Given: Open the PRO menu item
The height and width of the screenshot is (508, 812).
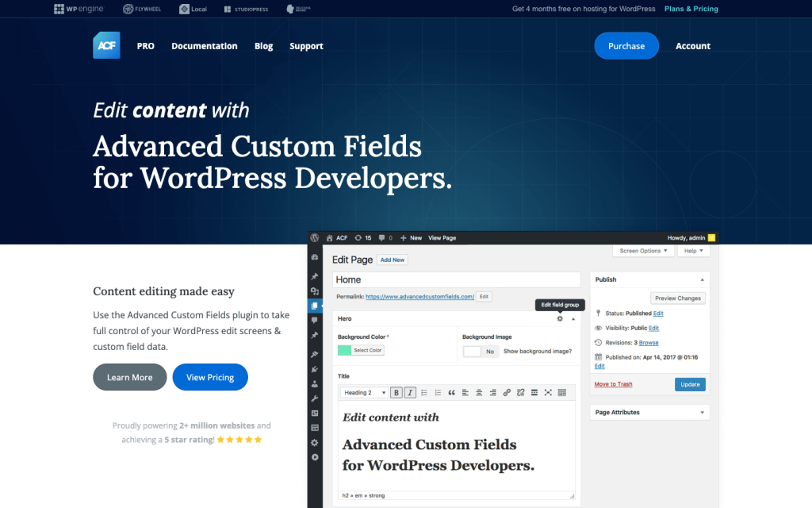Looking at the screenshot, I should [x=146, y=46].
